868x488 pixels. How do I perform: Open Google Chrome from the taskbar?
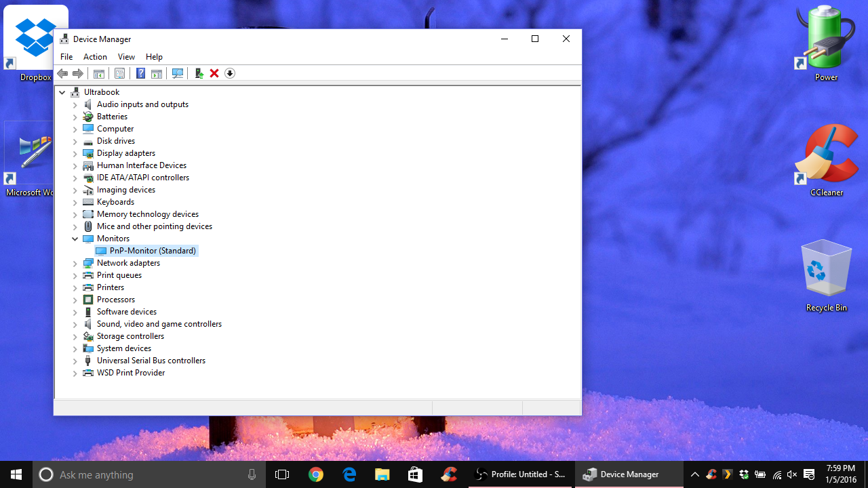[x=315, y=474]
